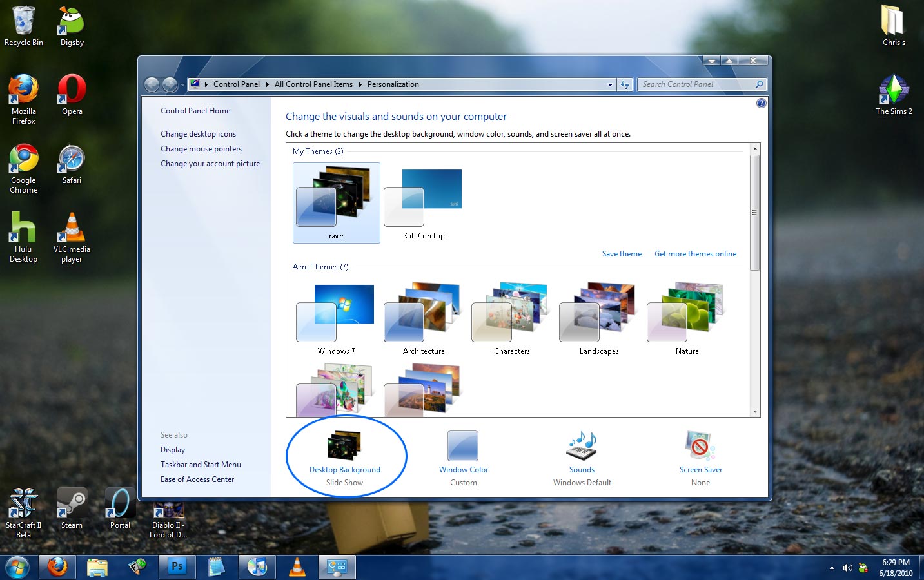924x580 pixels.
Task: Select the Architecture theme
Action: [x=424, y=318]
